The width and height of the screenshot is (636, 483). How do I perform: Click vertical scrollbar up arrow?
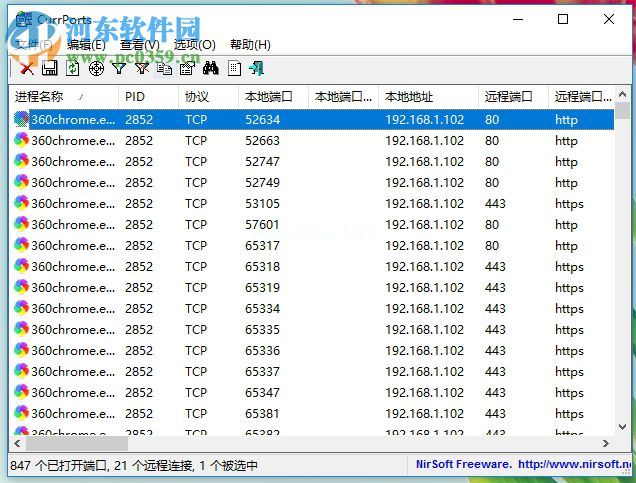[x=622, y=95]
